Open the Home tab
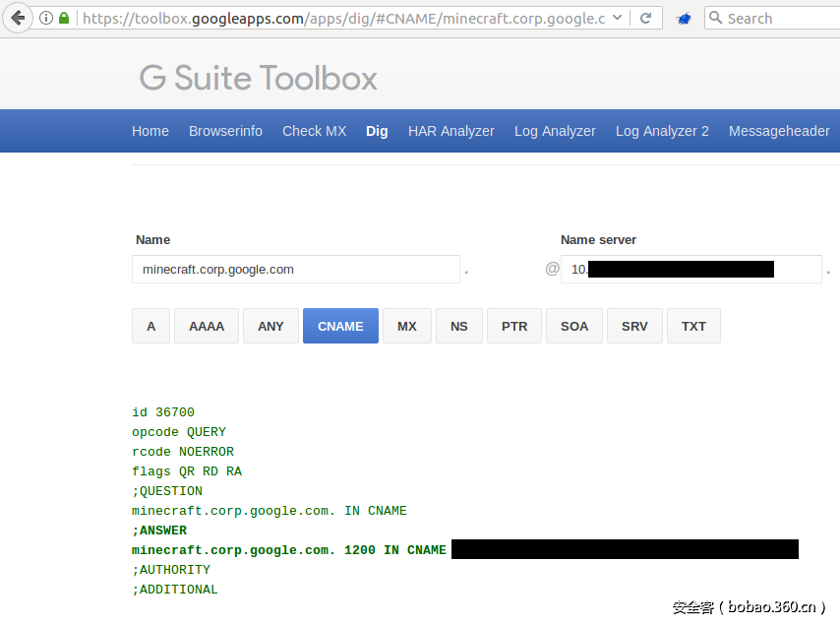 click(150, 131)
